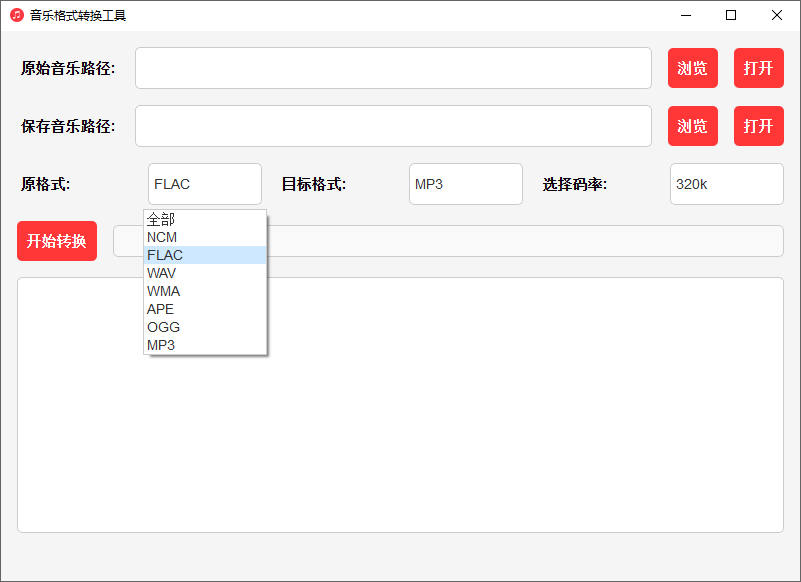Focus the 保存音乐路径 input box
The width and height of the screenshot is (801, 582).
click(x=393, y=126)
